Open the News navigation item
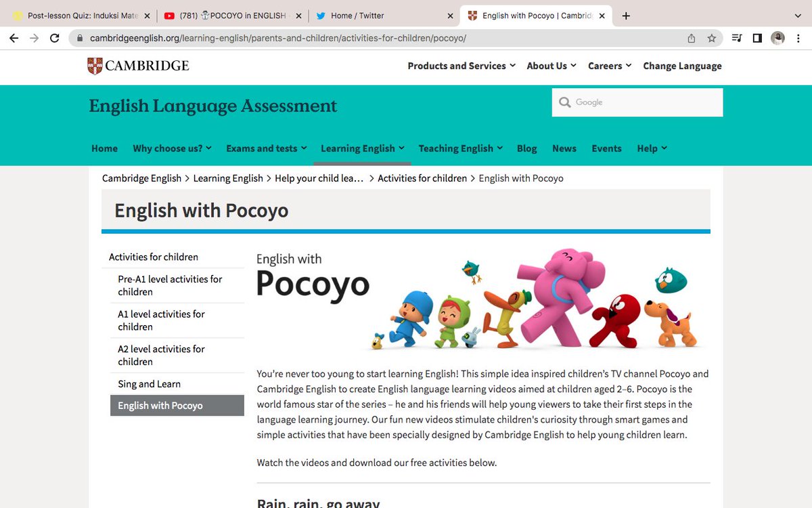 point(564,148)
